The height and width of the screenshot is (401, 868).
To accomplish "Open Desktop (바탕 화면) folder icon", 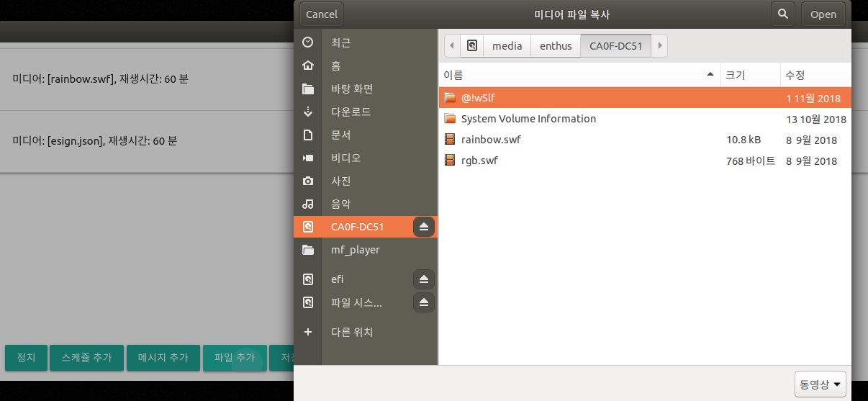I will pos(308,89).
